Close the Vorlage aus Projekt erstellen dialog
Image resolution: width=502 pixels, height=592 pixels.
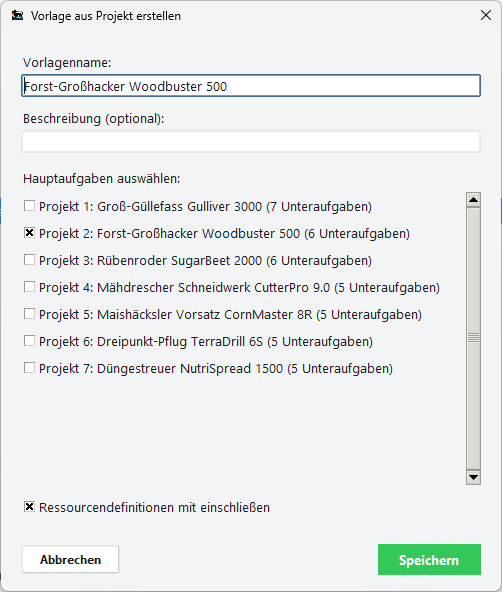point(486,15)
